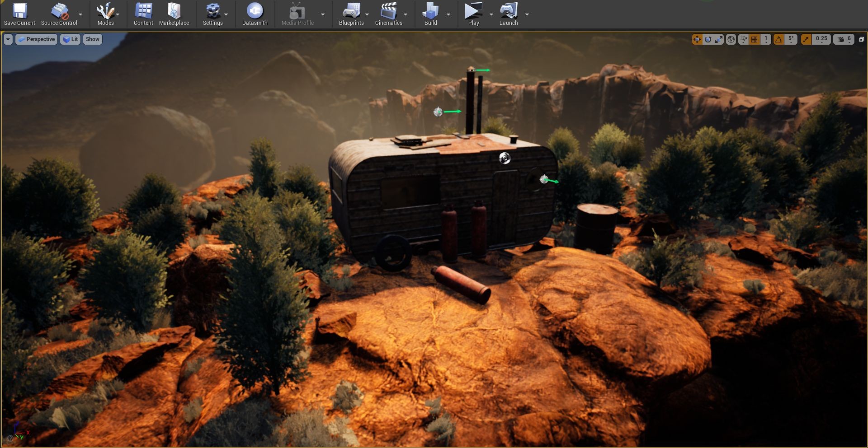This screenshot has height=448, width=868.
Task: Select the scale gizmo mode
Action: coord(719,39)
